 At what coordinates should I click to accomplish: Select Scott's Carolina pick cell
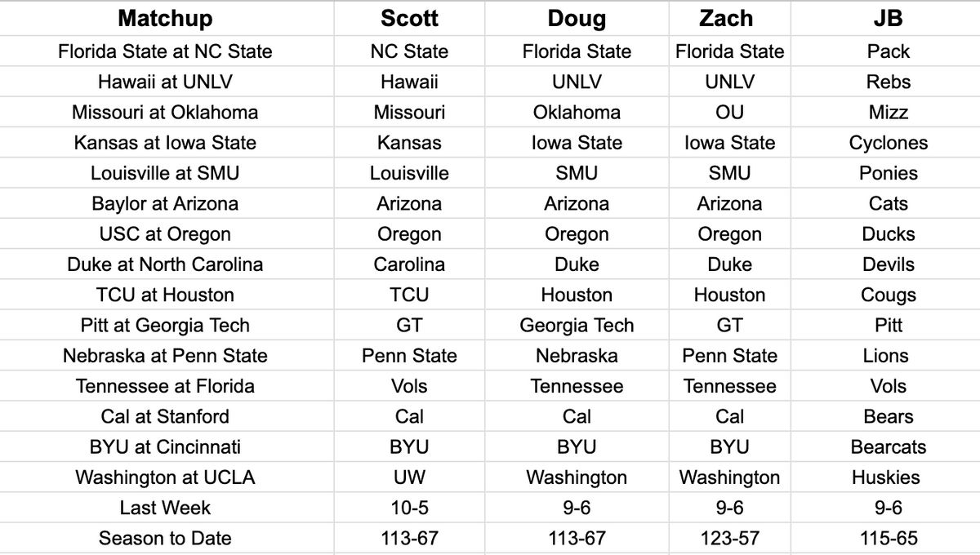point(409,264)
